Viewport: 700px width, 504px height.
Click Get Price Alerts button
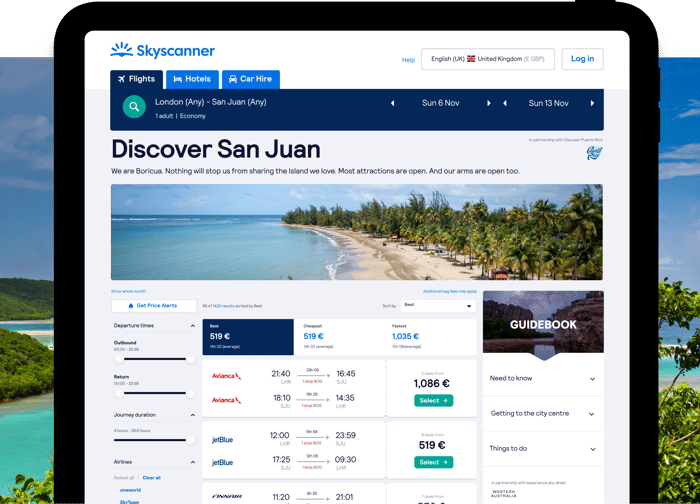pyautogui.click(x=154, y=306)
